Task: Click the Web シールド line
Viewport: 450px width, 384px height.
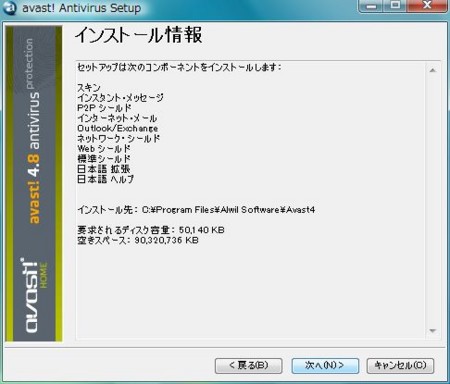Action: click(x=104, y=149)
